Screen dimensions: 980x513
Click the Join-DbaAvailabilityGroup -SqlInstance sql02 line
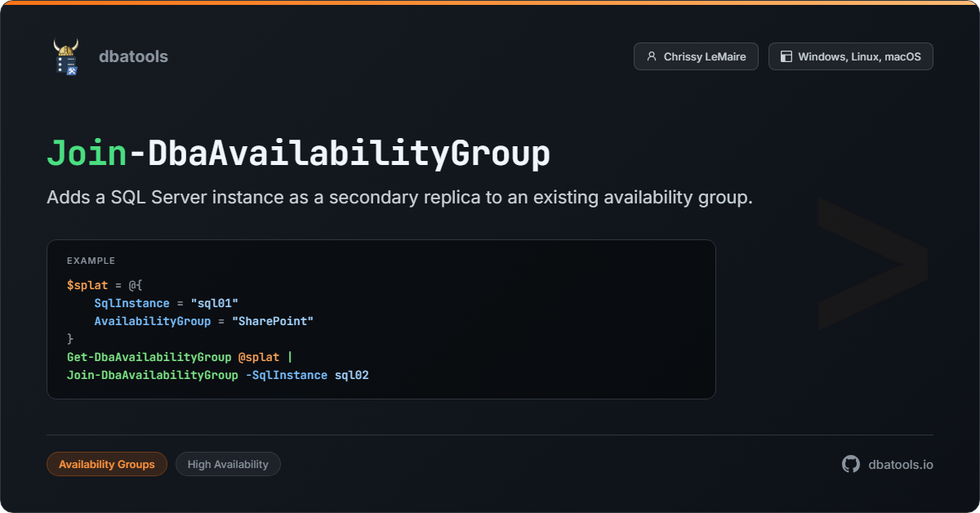click(218, 375)
